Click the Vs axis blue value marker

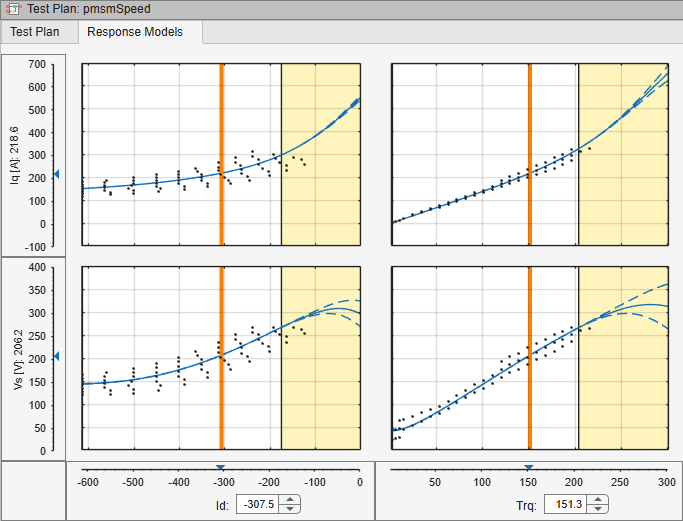coord(56,357)
